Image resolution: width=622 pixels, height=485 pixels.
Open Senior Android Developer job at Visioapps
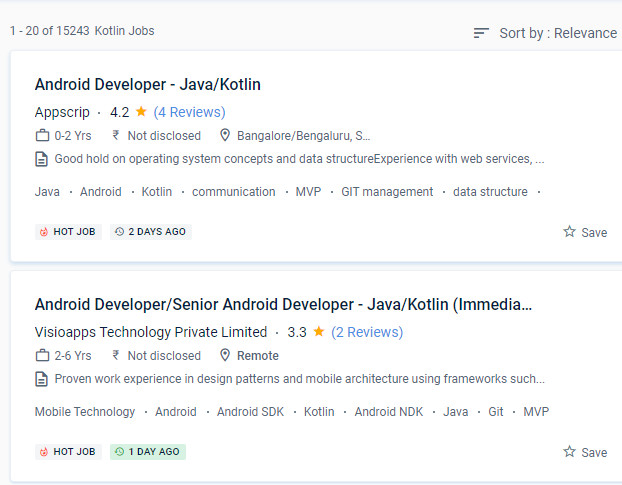pyautogui.click(x=283, y=304)
